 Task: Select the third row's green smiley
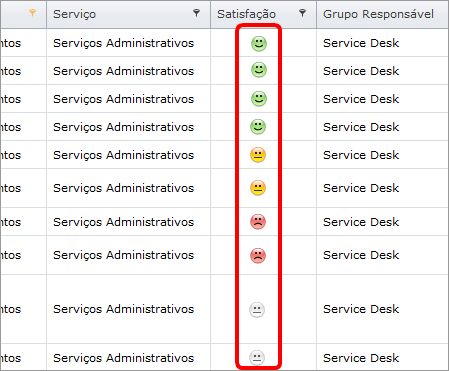[259, 99]
